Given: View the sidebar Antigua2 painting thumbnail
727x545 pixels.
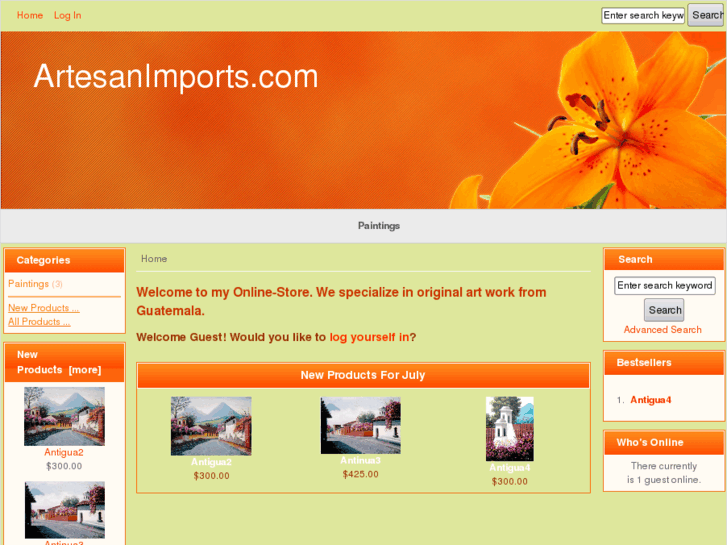Looking at the screenshot, I should coord(64,416).
